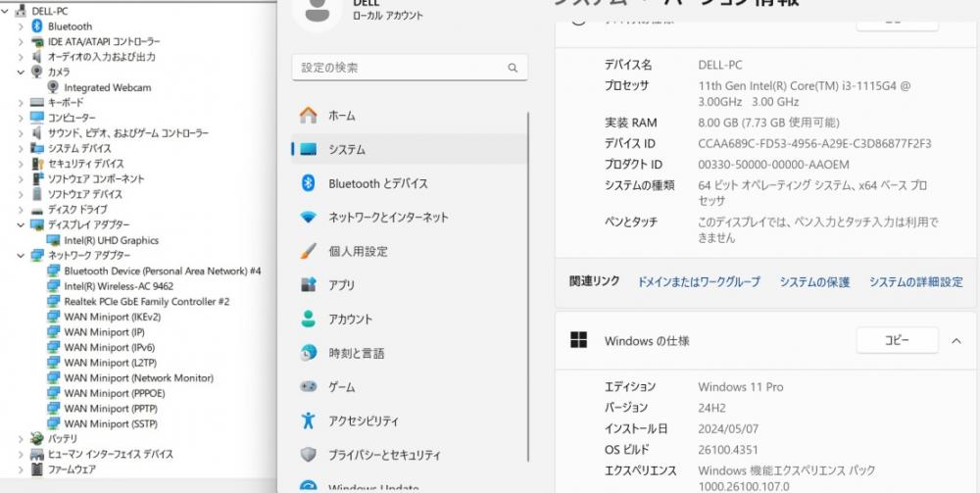Viewport: 980px width, 493px height.
Task: Click the キーボード keyboard icon
Action: (37, 103)
